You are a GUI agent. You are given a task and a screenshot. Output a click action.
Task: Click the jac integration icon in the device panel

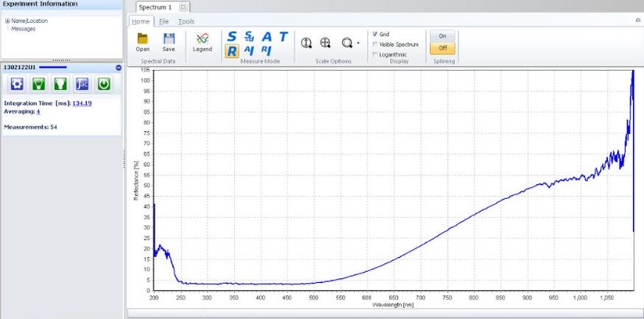[82, 84]
